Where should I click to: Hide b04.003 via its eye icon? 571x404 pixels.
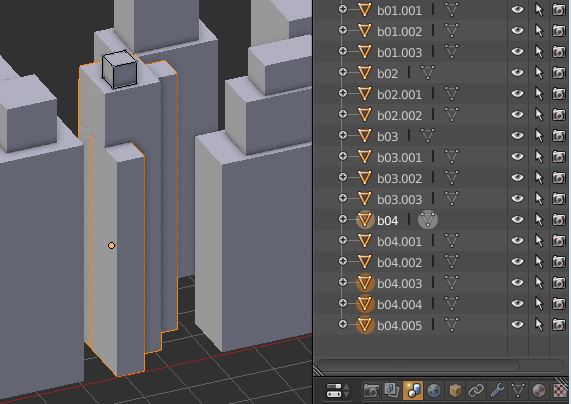pyautogui.click(x=517, y=283)
